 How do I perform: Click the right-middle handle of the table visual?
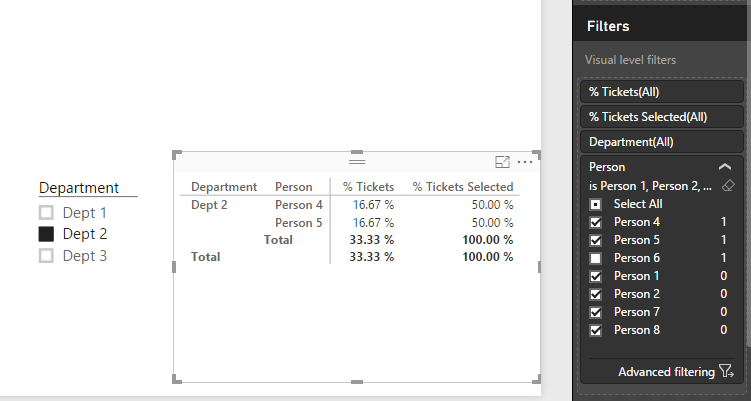[539, 267]
